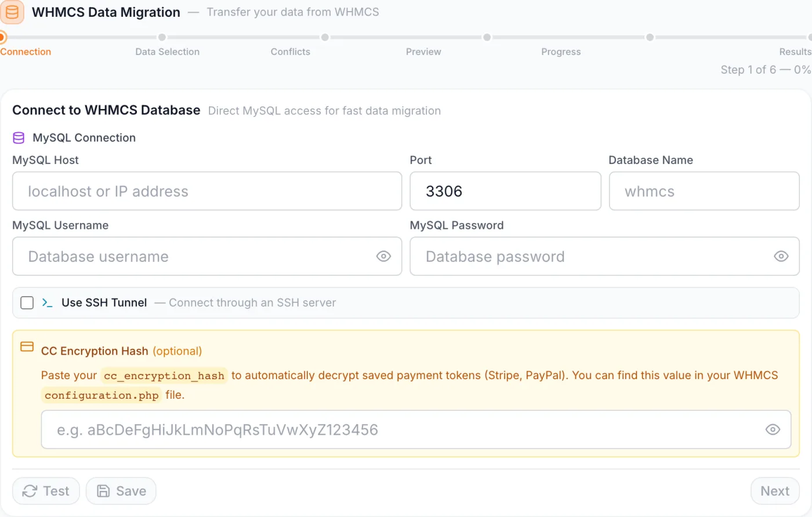Click the credit card icon beside CC Encryption Hash
This screenshot has height=517, width=812.
click(27, 347)
